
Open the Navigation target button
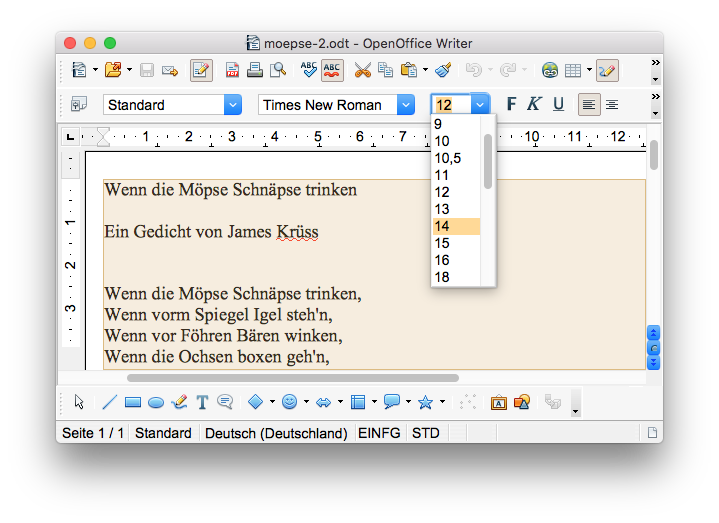pyautogui.click(x=653, y=348)
